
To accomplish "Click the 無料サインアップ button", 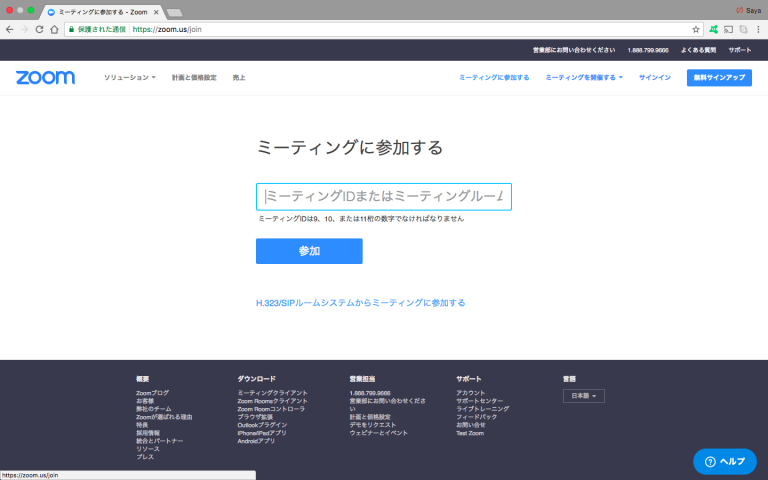I will (x=719, y=77).
